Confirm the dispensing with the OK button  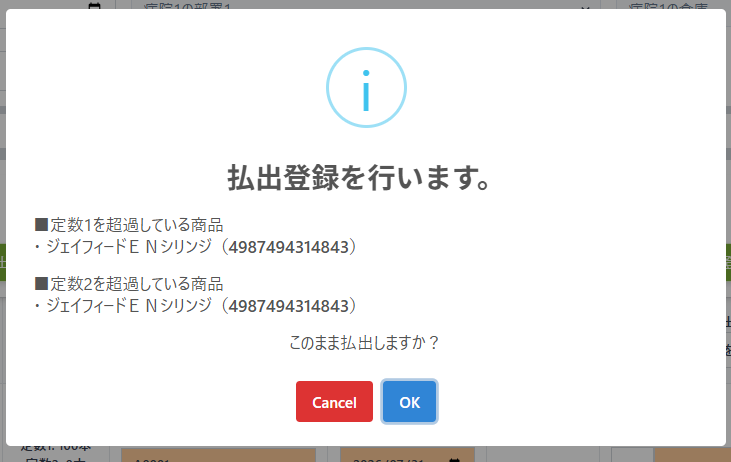point(409,401)
